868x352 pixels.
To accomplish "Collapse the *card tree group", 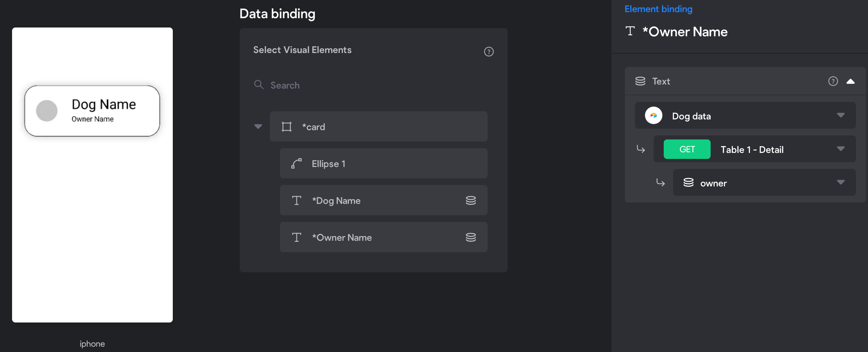I will tap(258, 127).
